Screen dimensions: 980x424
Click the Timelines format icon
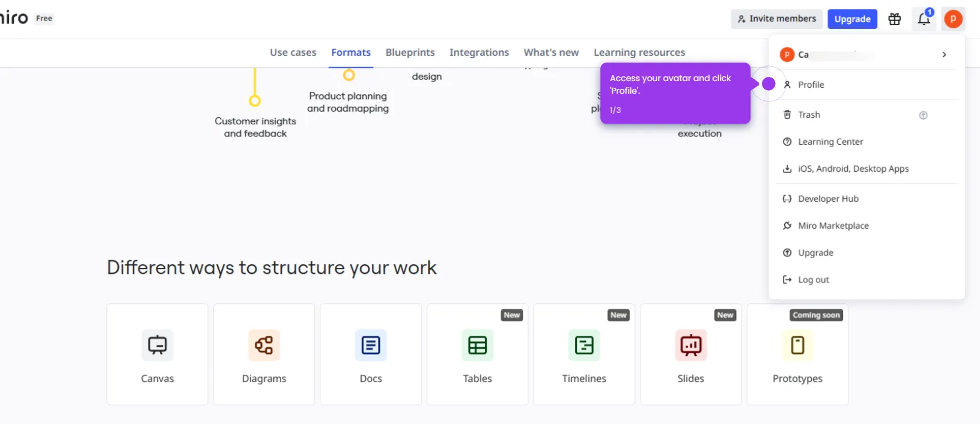[584, 345]
